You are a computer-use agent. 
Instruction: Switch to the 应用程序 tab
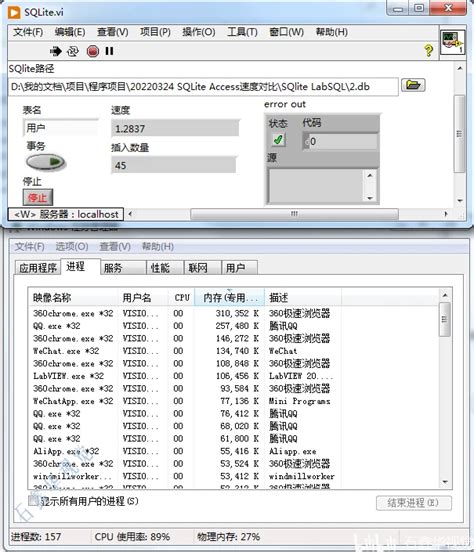coord(38,268)
